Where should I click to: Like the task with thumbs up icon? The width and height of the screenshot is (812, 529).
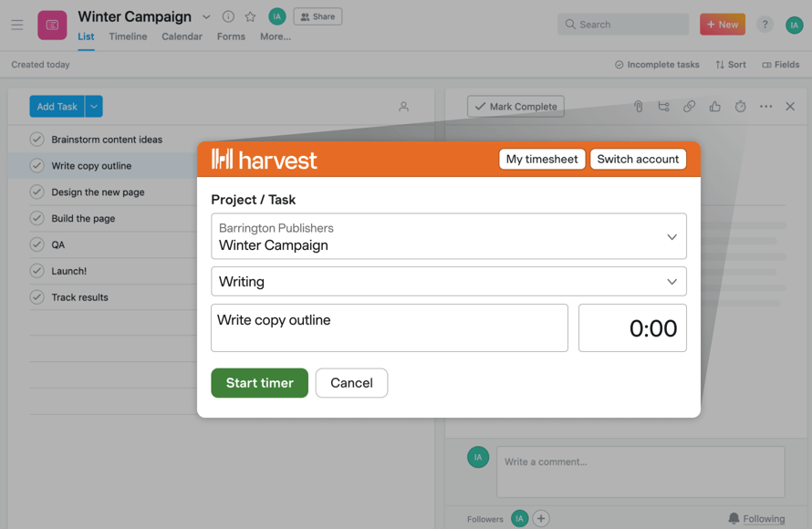[714, 107]
